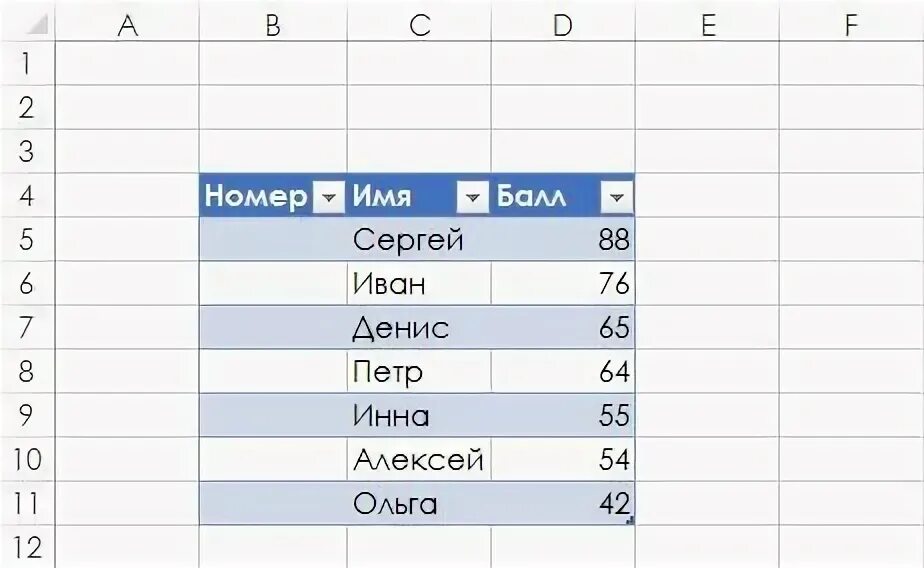Select column B header
The image size is (924, 568).
point(273,25)
